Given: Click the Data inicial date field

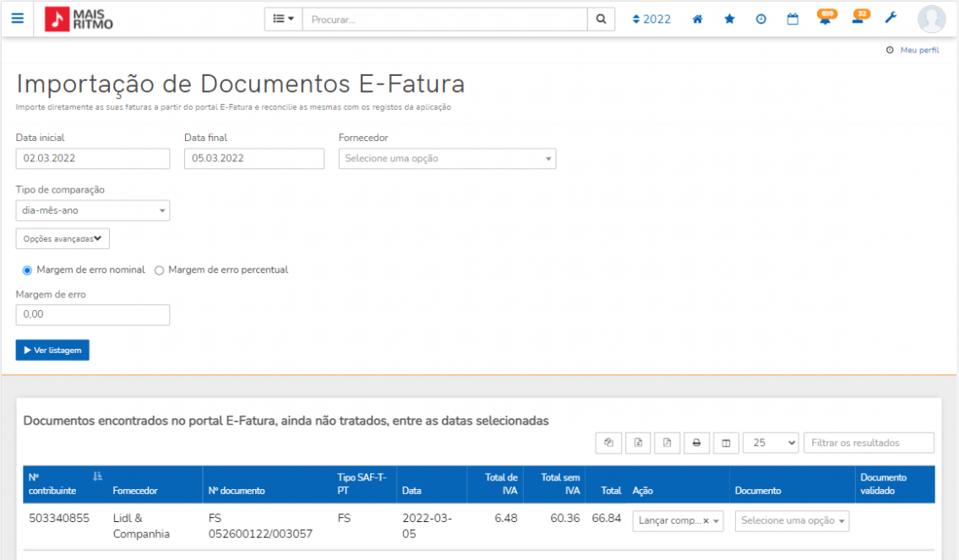Looking at the screenshot, I should click(92, 159).
